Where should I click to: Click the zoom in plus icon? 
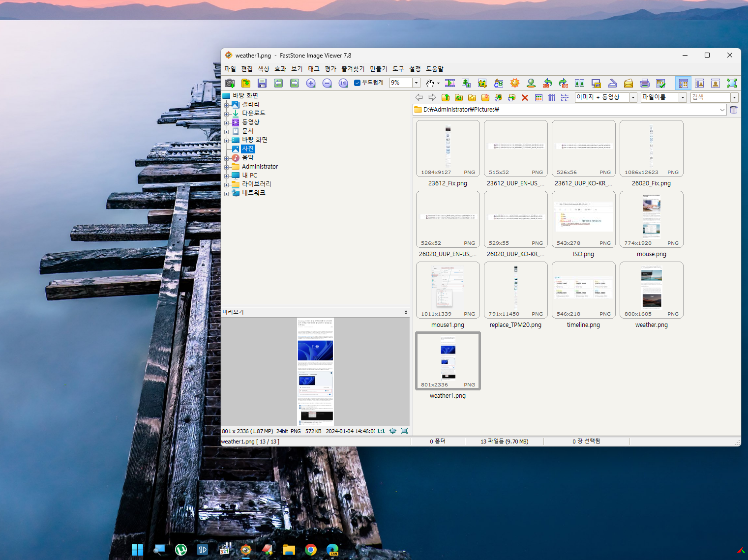tap(311, 83)
